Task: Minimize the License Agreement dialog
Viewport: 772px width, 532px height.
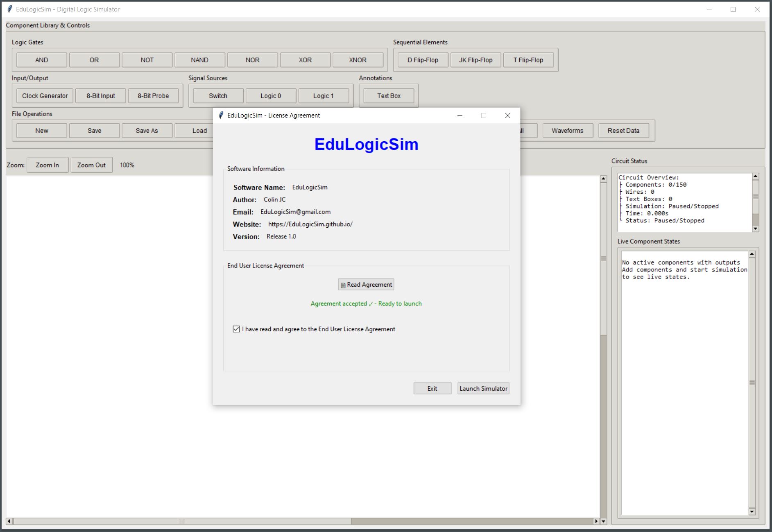Action: click(x=460, y=115)
